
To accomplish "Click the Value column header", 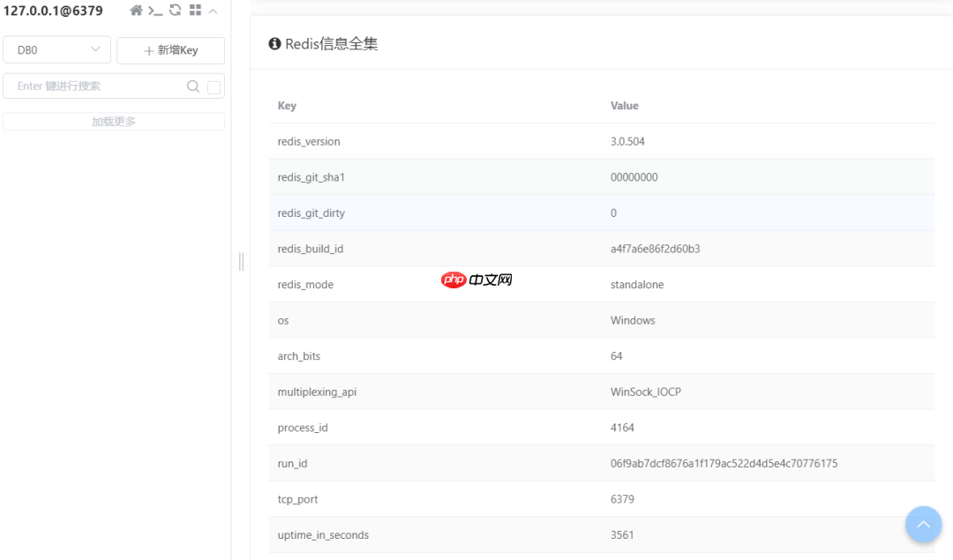I will [x=624, y=105].
